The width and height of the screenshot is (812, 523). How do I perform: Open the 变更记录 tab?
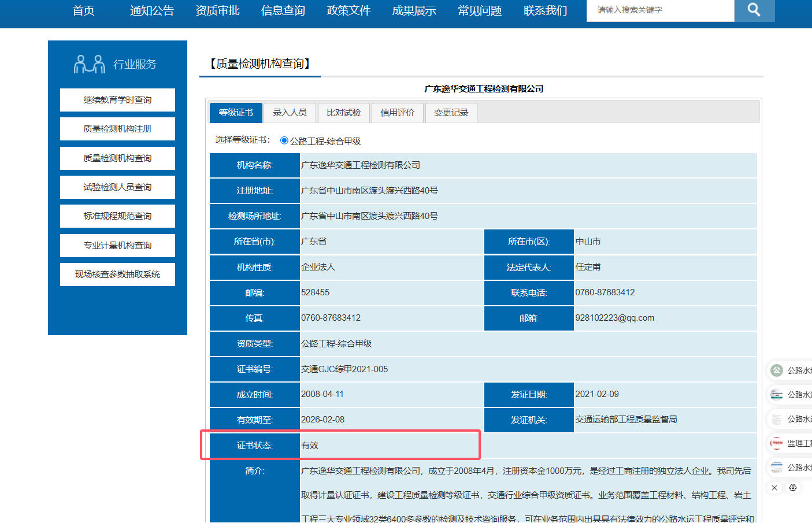[451, 113]
